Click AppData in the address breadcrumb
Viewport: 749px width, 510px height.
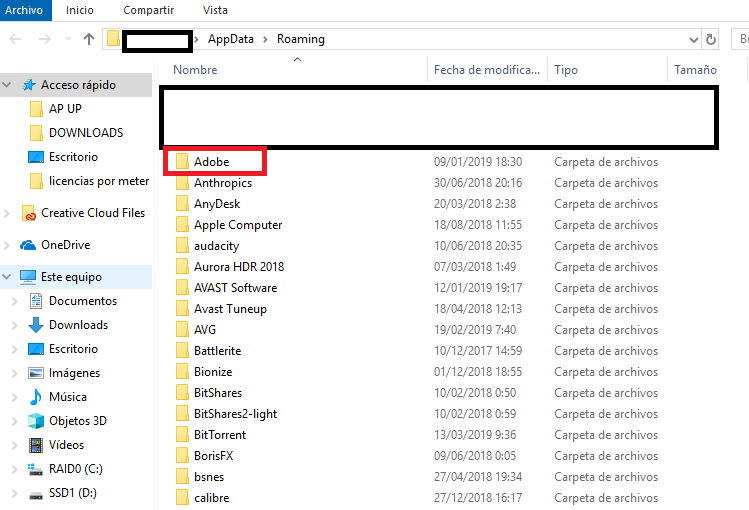tap(231, 39)
